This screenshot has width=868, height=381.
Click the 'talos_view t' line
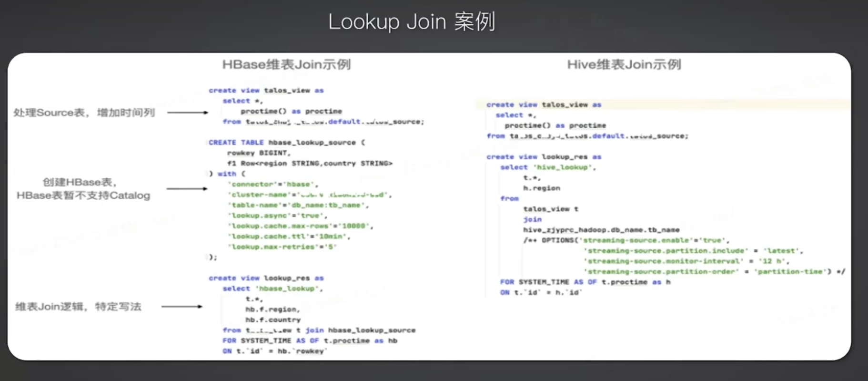[x=551, y=209]
